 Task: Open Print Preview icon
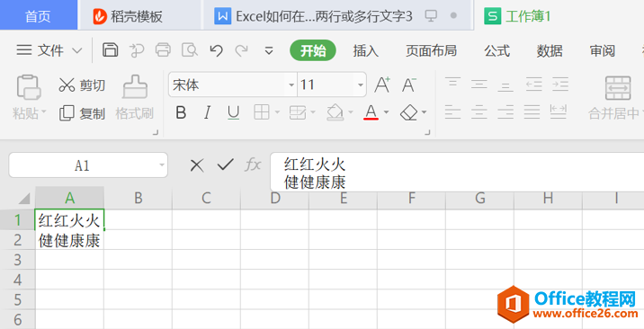point(190,50)
